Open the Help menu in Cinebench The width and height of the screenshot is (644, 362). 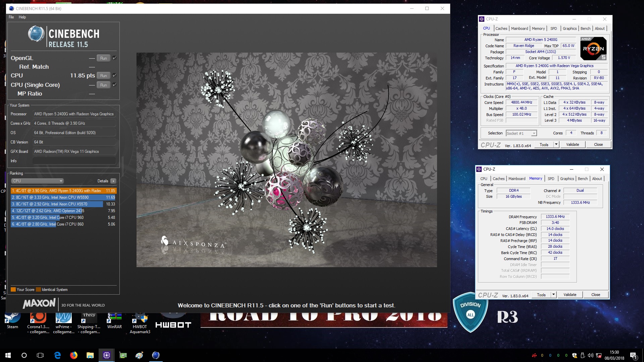tap(22, 17)
